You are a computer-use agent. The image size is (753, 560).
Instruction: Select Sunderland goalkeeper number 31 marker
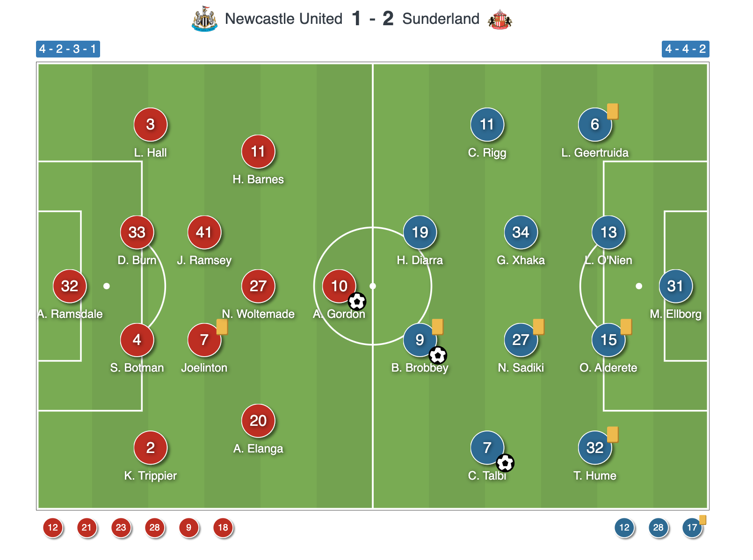coord(675,286)
